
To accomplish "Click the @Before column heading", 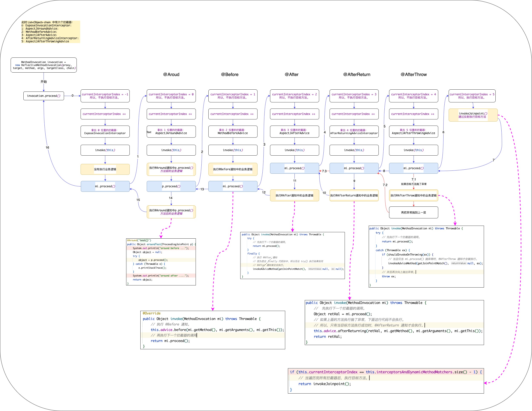I will pos(229,74).
